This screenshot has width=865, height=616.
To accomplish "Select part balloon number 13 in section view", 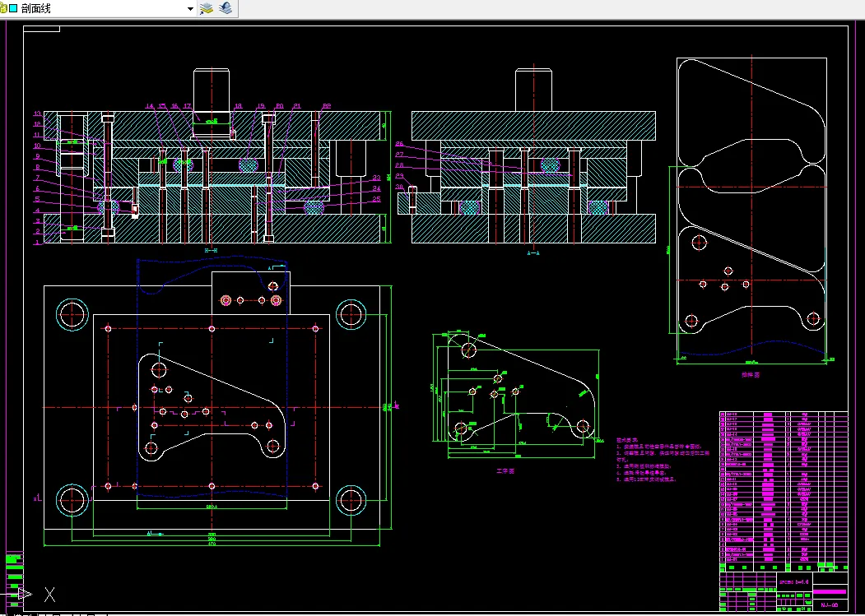I will [x=37, y=113].
